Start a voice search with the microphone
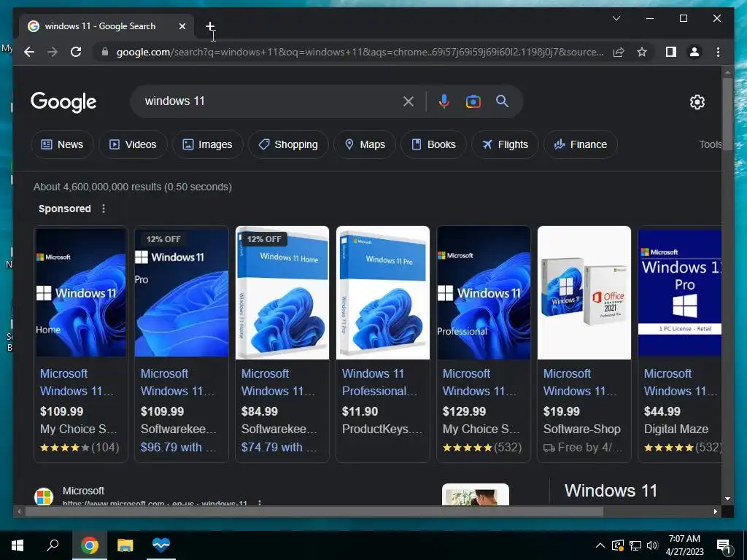Viewport: 747px width, 560px height. (444, 101)
